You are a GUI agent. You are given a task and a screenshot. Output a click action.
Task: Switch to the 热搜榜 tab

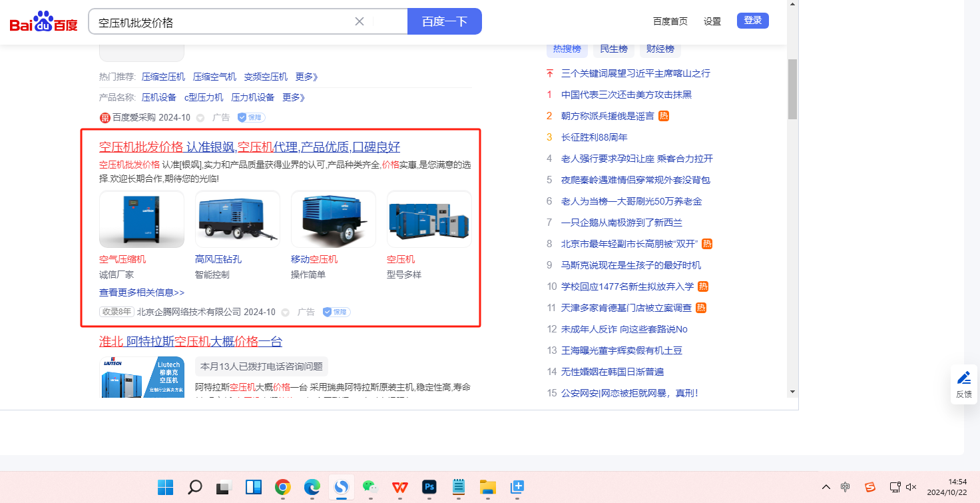point(567,49)
